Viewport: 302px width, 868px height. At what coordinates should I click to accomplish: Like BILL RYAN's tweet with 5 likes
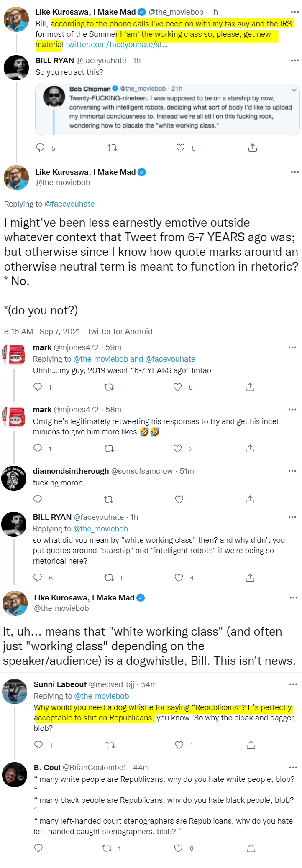[x=180, y=148]
